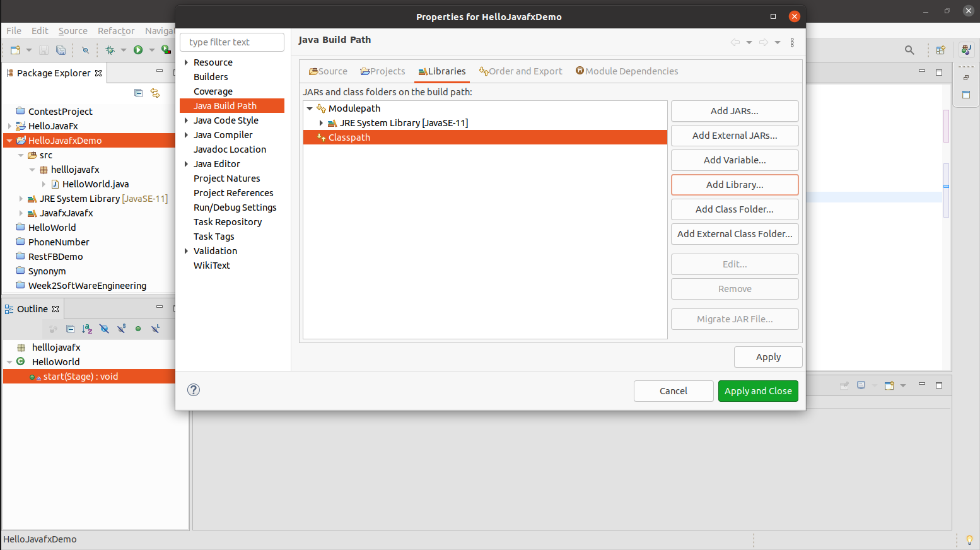Minimize the Outline view
The width and height of the screenshot is (980, 550).
click(x=160, y=307)
